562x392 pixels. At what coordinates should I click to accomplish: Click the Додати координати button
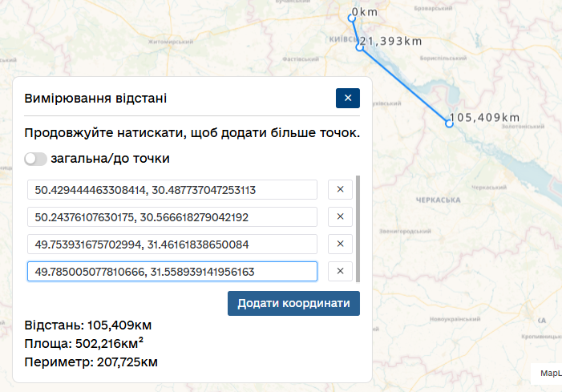tap(293, 304)
